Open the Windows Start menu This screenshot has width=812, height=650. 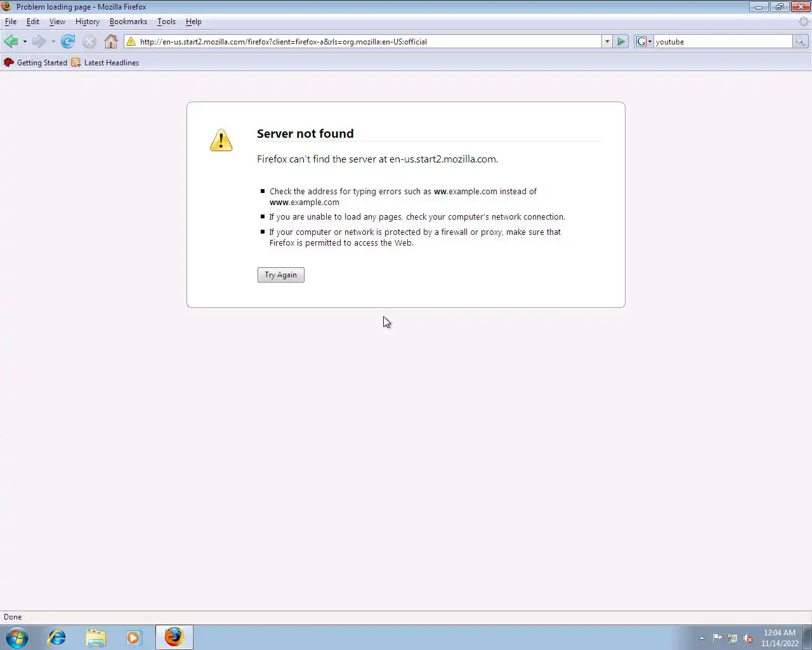click(x=17, y=637)
